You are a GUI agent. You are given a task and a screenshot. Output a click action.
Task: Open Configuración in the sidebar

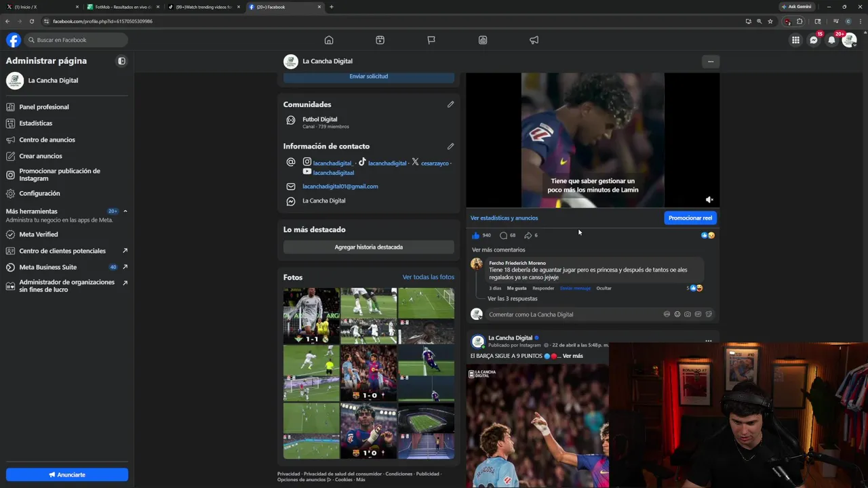[66, 193]
